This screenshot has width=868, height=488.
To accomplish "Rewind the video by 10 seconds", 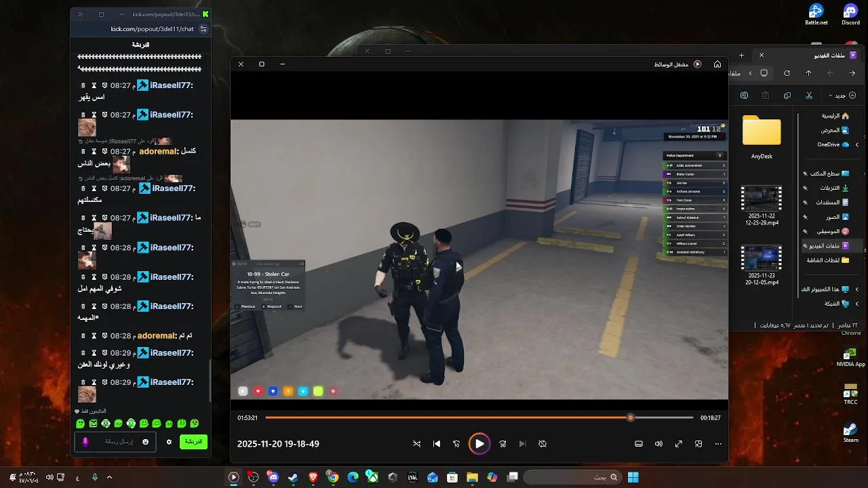I will click(x=456, y=444).
